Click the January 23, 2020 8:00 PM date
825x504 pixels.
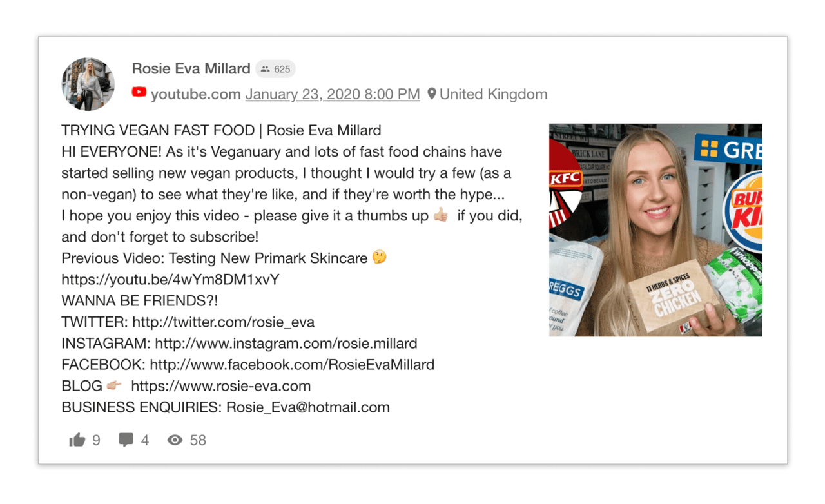tap(333, 94)
